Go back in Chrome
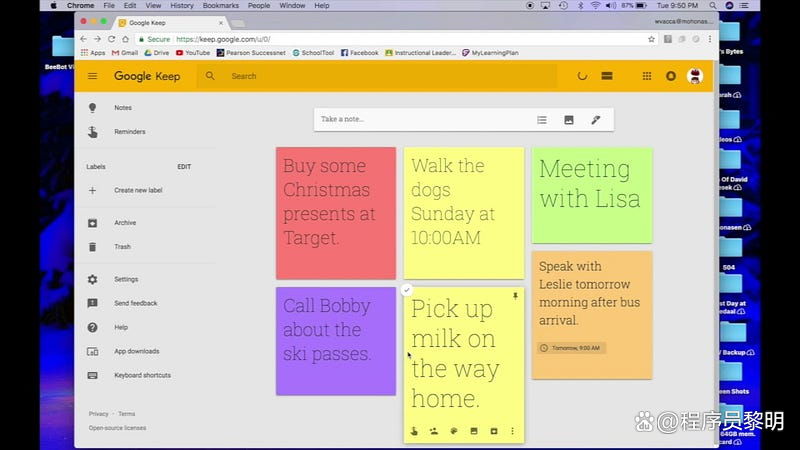This screenshot has width=800, height=450. tap(83, 39)
